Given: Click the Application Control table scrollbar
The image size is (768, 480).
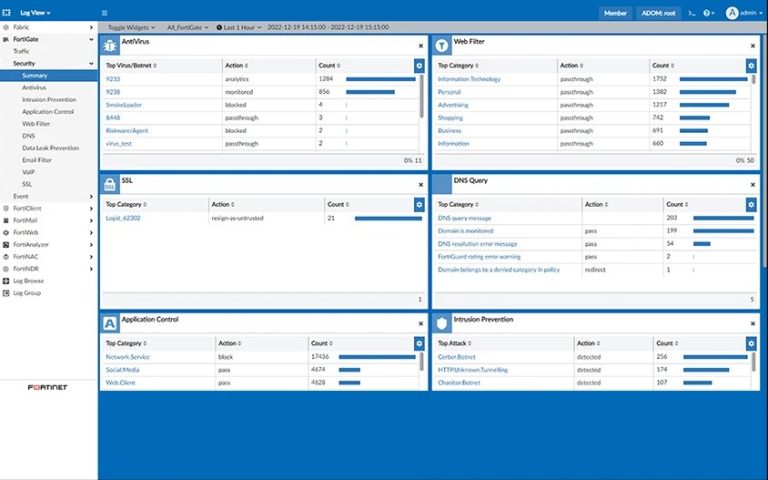Looking at the screenshot, I should (x=421, y=361).
